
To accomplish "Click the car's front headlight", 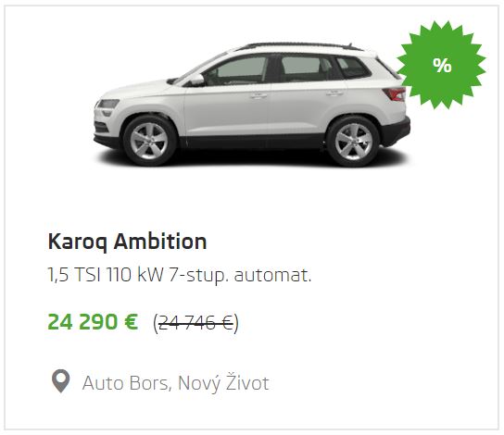I will [108, 104].
